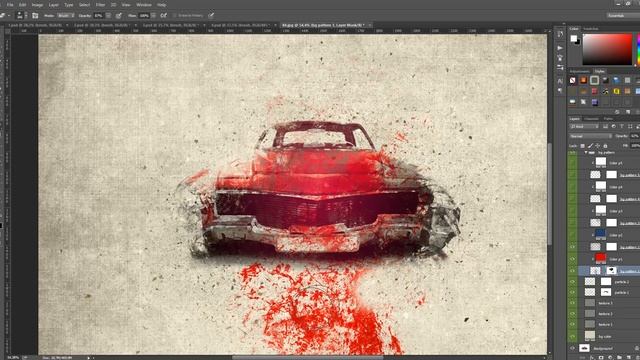
Task: Hide the bg color layer
Action: pos(573,336)
